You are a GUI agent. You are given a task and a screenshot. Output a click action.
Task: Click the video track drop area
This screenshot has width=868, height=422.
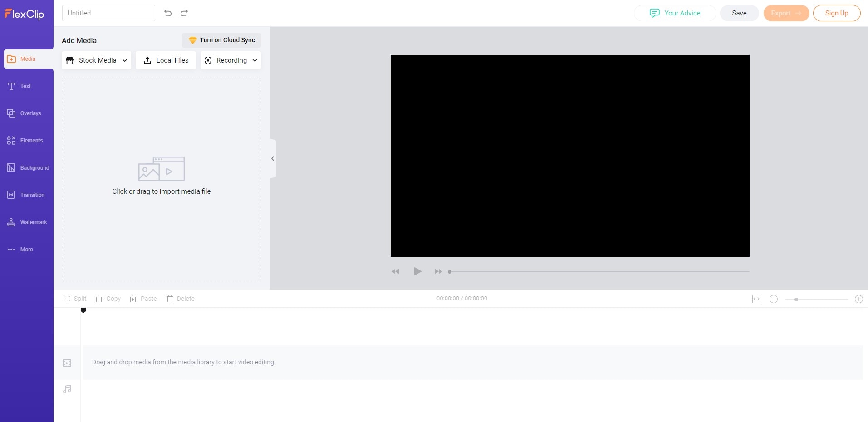(x=472, y=363)
